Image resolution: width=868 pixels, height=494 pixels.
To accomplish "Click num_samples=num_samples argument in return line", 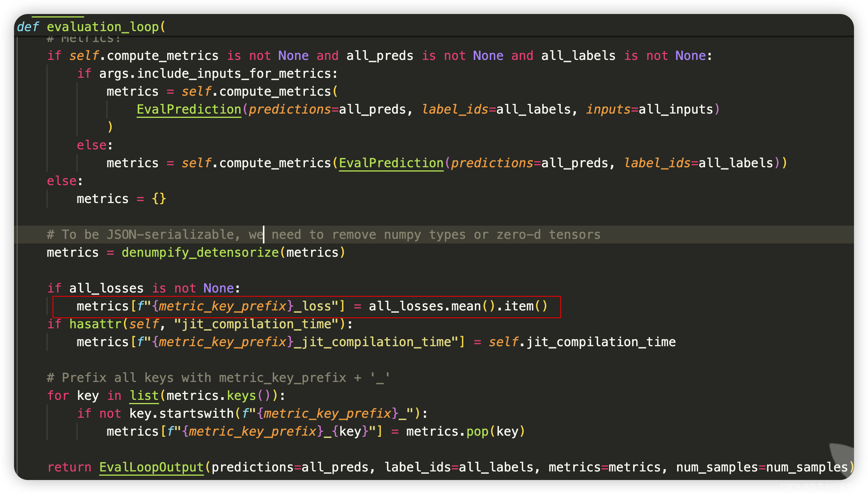I will pos(761,467).
